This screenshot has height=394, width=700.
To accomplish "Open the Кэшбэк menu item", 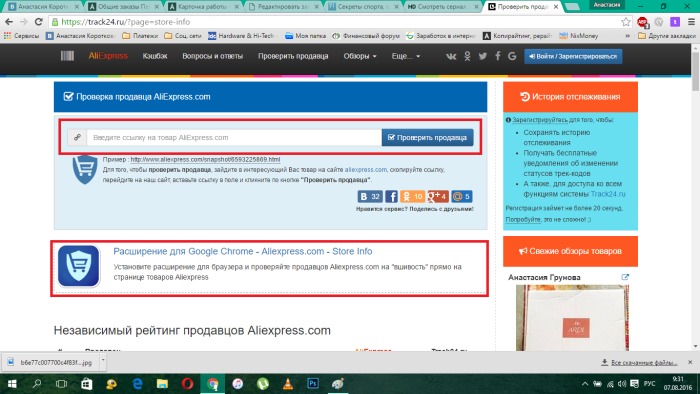I will coord(155,56).
